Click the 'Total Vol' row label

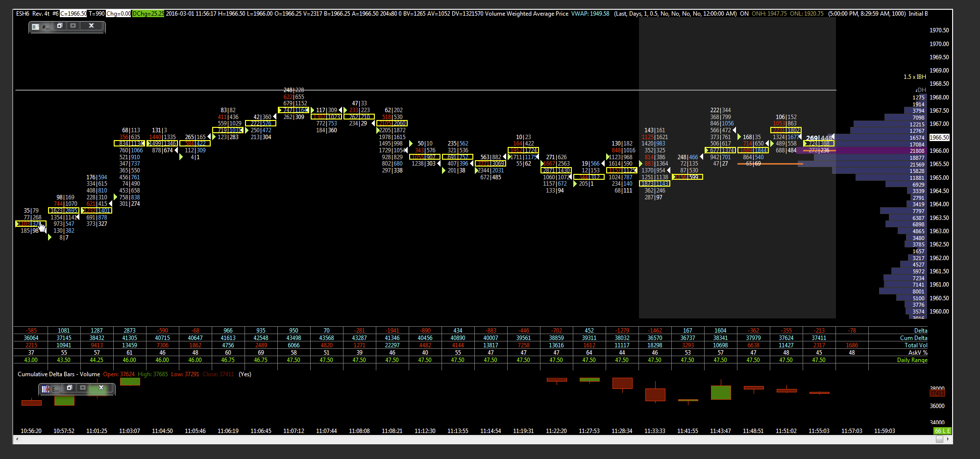pos(916,345)
